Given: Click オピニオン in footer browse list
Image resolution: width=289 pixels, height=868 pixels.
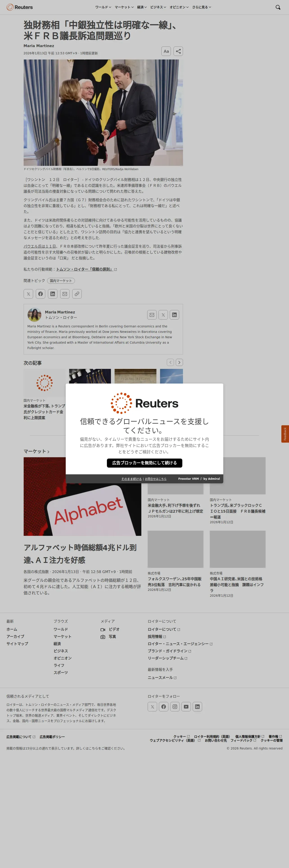Looking at the screenshot, I should [x=63, y=658].
